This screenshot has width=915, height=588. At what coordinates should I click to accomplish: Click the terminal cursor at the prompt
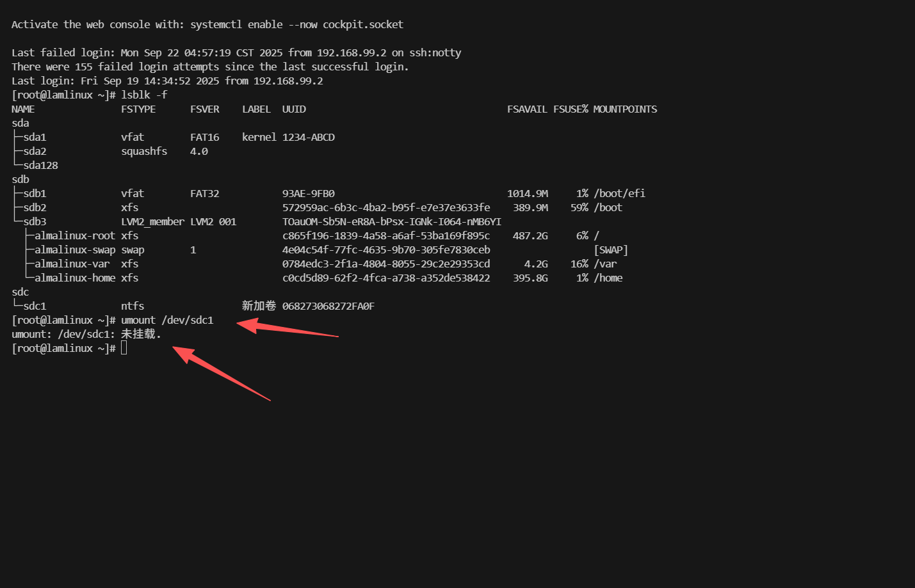(124, 348)
